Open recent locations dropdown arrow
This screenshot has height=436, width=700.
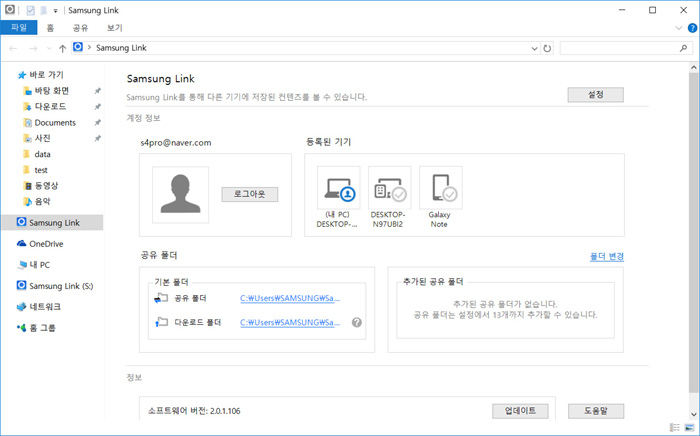[x=49, y=48]
